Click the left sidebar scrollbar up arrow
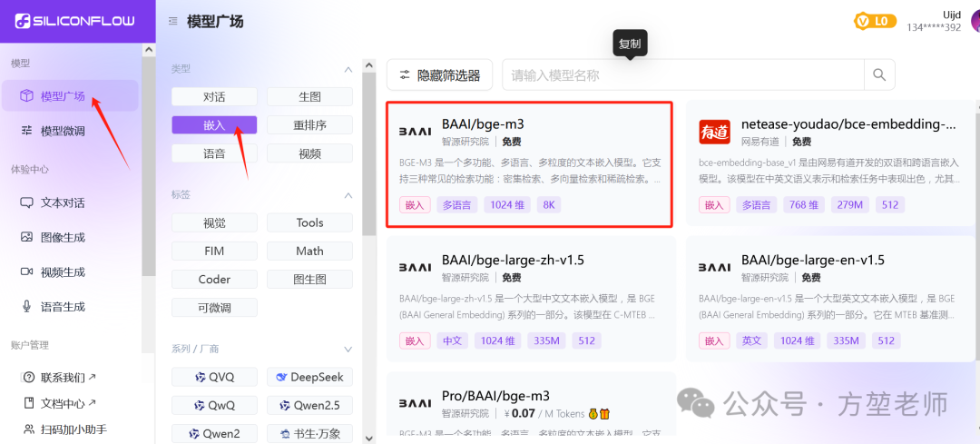The image size is (980, 444). (149, 49)
